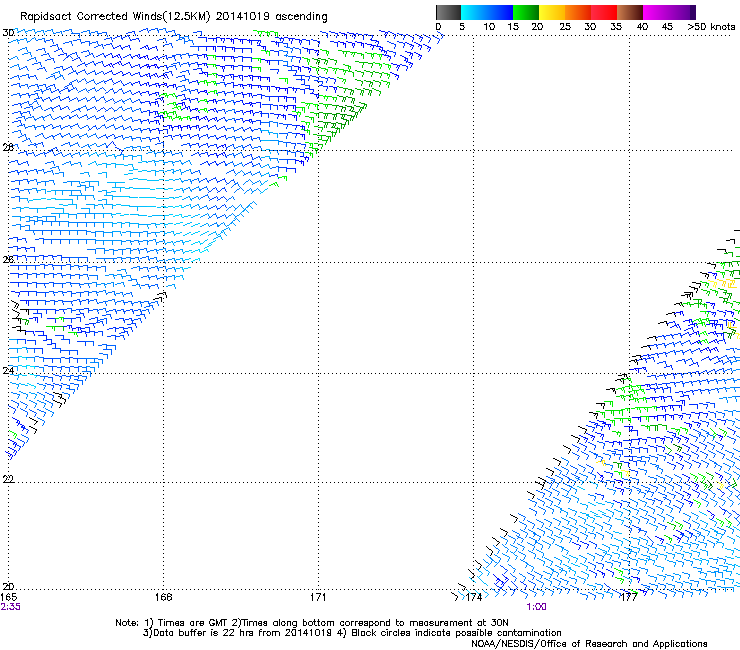
Task: Click the date 20141019 in the title
Action: tap(243, 17)
